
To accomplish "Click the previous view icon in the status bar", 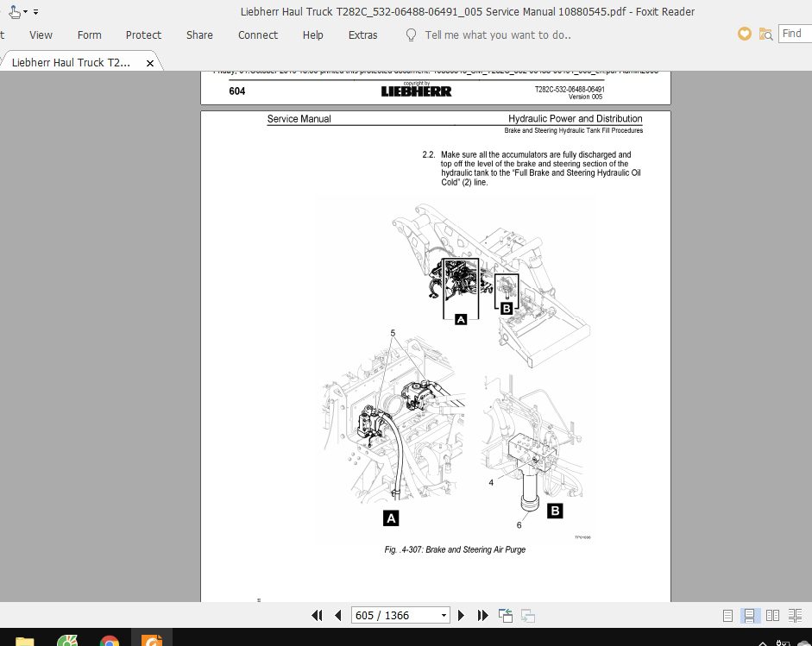I will (505, 615).
